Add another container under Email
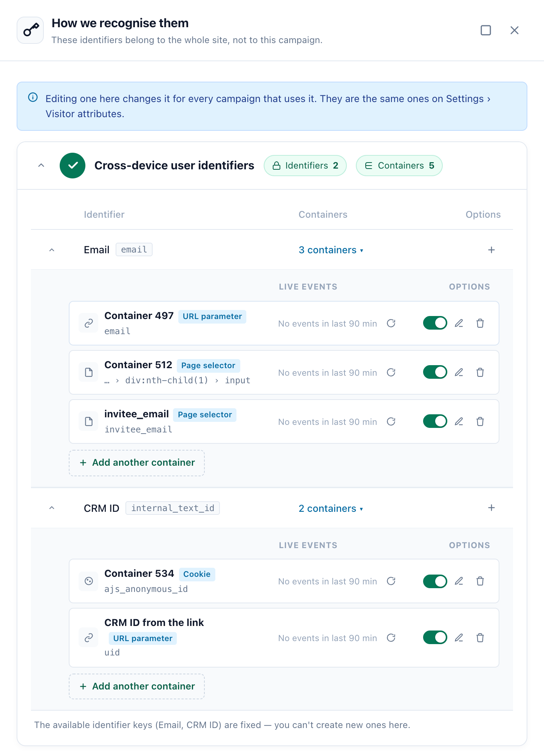This screenshot has height=756, width=544. tap(137, 463)
